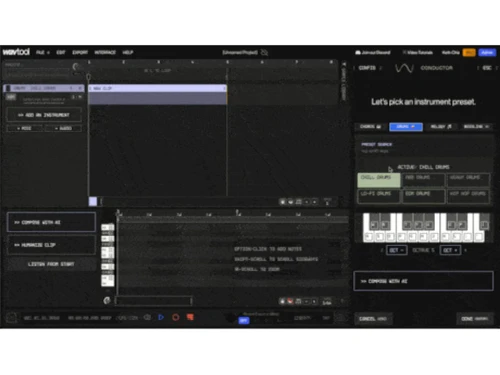Open piano roll 1/64 grid dropdown
This screenshot has height=375, width=500.
327,301
